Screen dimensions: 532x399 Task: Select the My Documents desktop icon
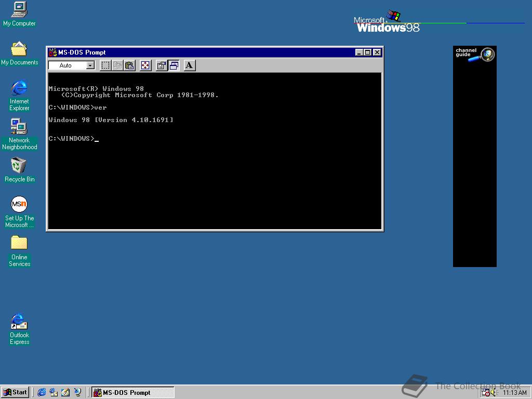pos(19,54)
